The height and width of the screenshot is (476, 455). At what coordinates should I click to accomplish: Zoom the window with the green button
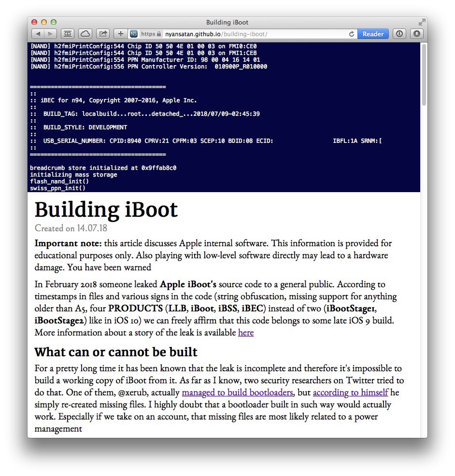point(54,22)
